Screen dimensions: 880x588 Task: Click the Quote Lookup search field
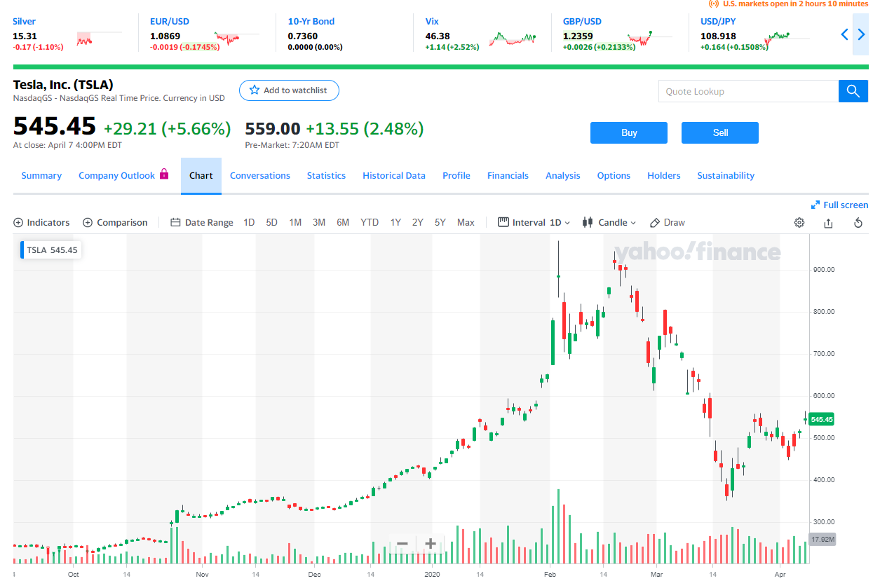point(747,91)
